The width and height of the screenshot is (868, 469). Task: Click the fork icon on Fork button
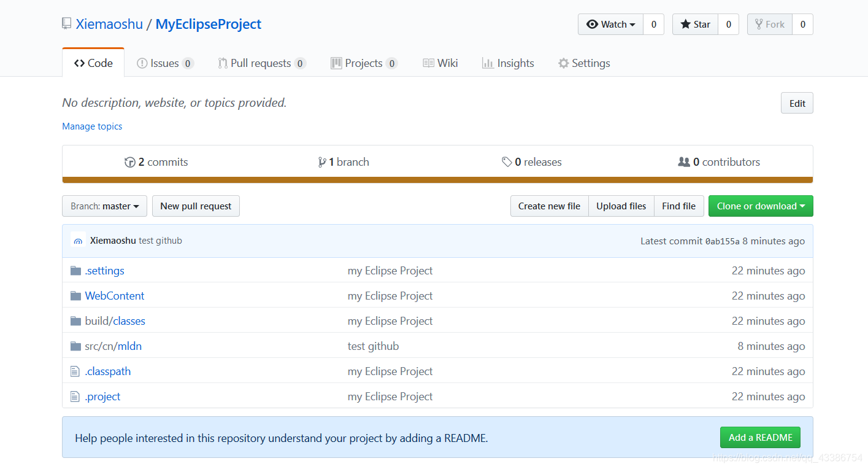[x=759, y=25]
